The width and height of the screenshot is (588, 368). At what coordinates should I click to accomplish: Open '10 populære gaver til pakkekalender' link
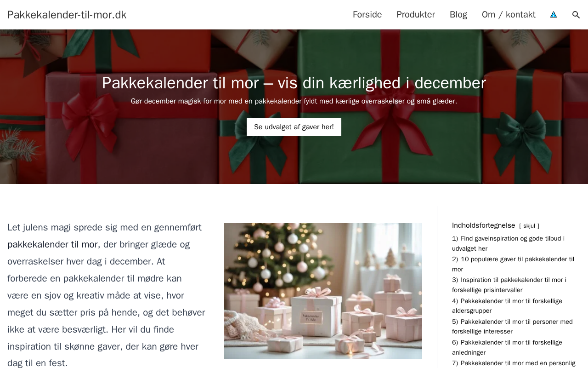point(513,264)
